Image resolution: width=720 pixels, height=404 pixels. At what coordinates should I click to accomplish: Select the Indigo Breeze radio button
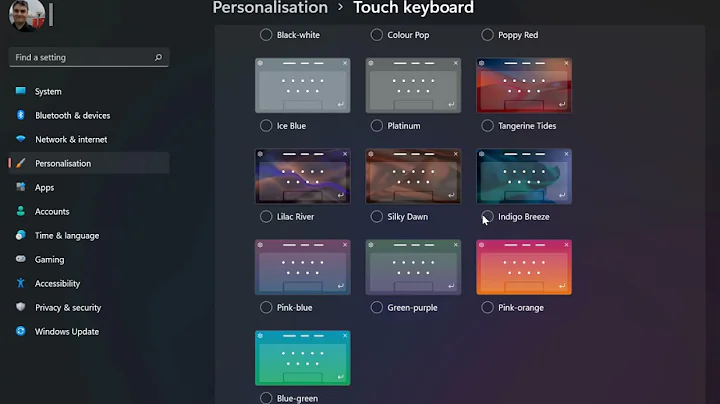[x=487, y=217]
